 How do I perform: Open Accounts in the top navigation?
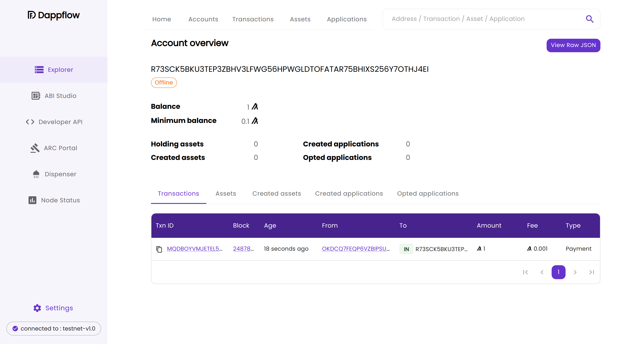[203, 19]
